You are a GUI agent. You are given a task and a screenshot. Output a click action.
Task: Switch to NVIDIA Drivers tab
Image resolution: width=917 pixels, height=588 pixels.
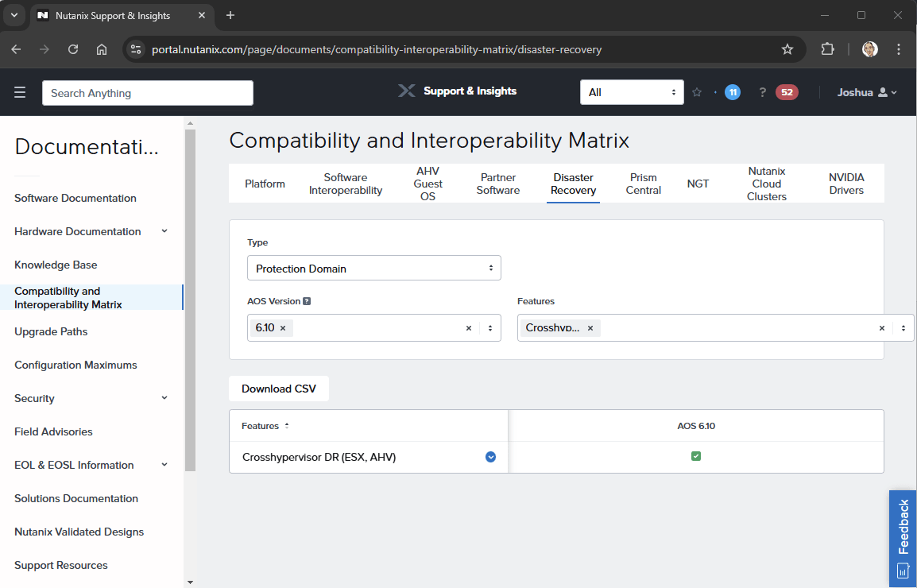click(846, 184)
